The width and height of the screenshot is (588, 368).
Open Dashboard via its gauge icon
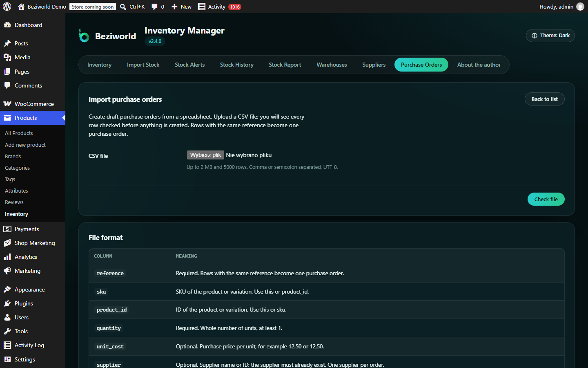7,25
